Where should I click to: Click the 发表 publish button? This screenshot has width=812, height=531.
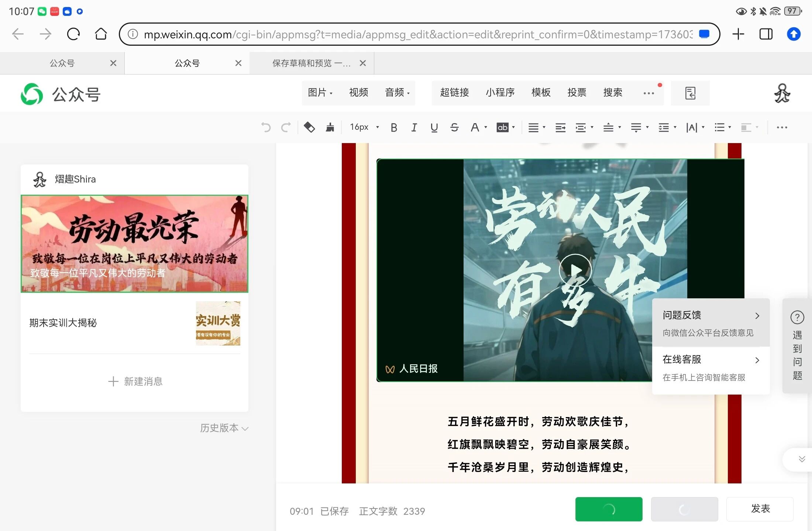click(x=760, y=509)
